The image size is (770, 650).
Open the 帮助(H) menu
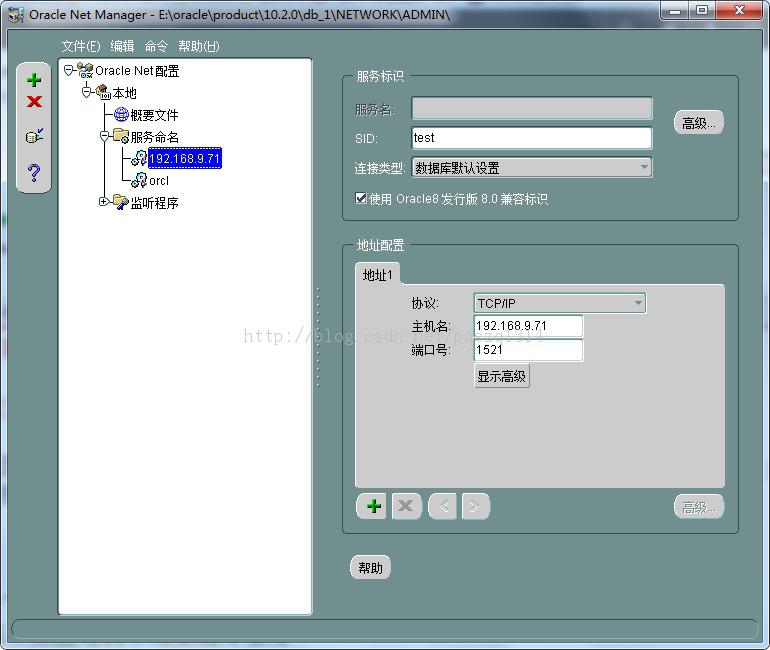(x=199, y=46)
